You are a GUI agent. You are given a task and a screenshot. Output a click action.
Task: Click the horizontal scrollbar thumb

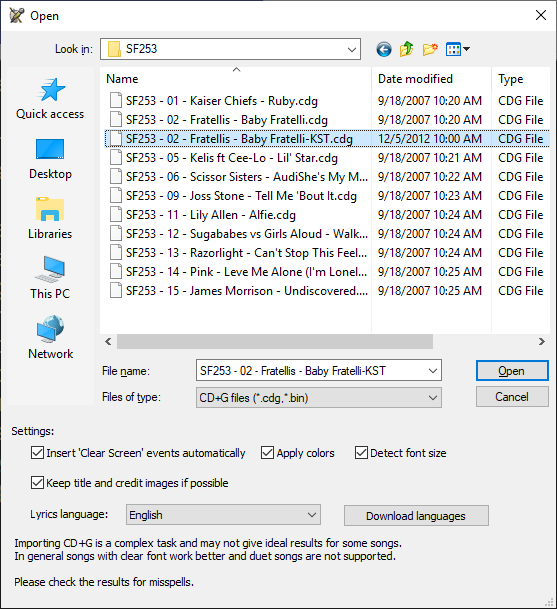pyautogui.click(x=275, y=341)
